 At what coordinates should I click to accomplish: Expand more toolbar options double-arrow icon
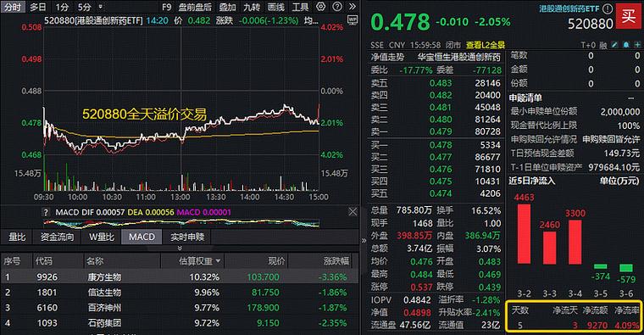click(x=352, y=7)
